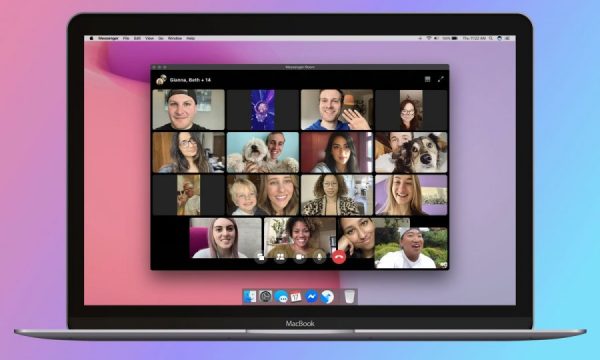
Task: Open the Window menu in the menu bar
Action: pos(175,39)
